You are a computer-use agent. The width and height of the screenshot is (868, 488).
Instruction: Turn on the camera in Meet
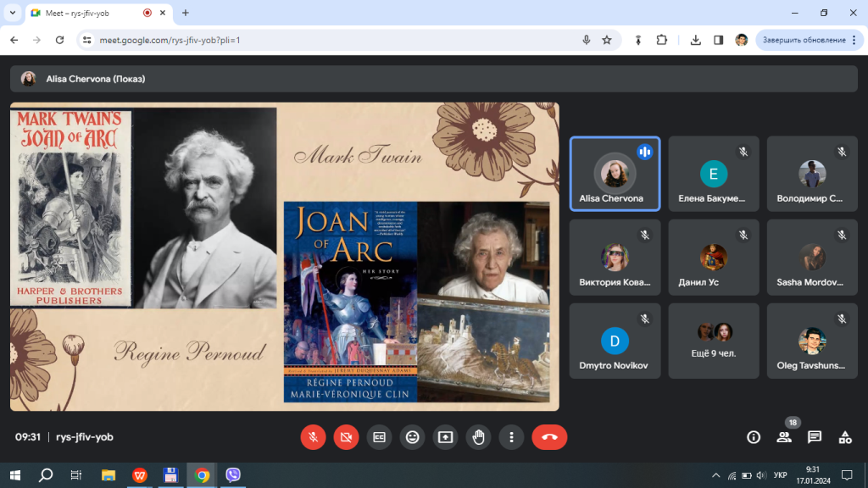(x=346, y=437)
